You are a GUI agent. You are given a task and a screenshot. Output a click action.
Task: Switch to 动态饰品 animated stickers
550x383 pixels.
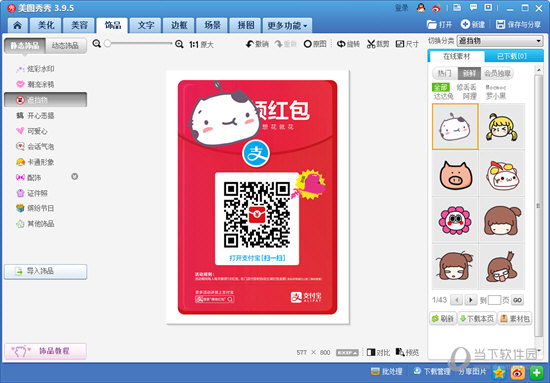point(66,46)
